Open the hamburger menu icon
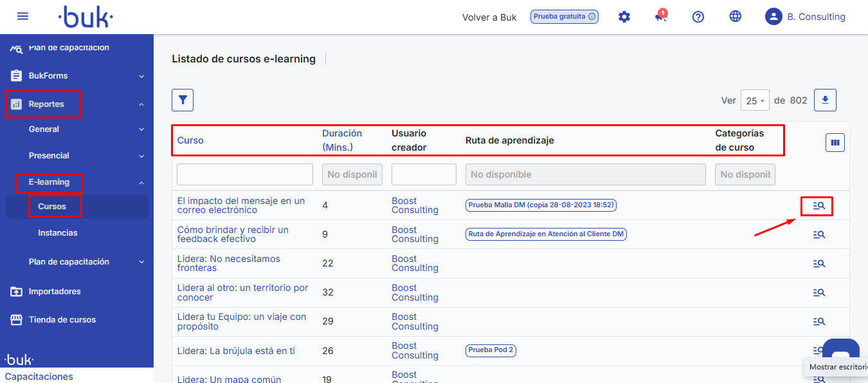868x383 pixels. tap(23, 16)
